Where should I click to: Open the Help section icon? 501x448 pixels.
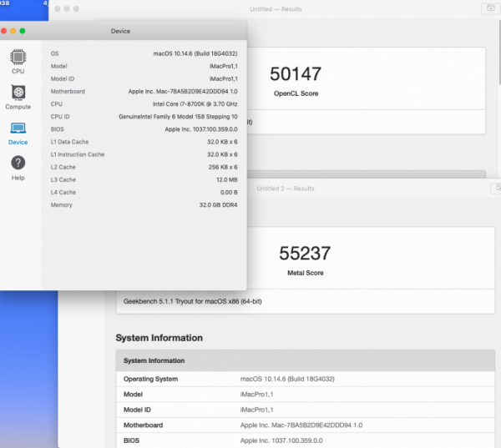coord(18,168)
